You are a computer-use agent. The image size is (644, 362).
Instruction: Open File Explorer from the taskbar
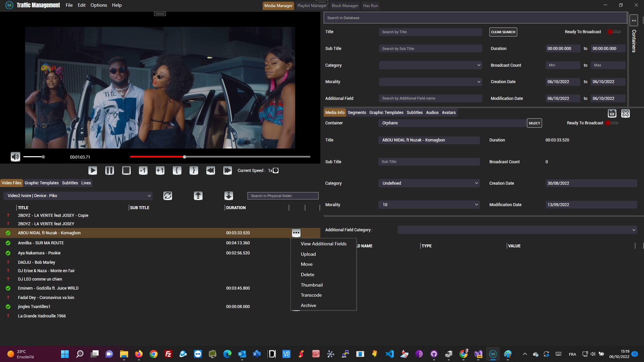(124, 354)
